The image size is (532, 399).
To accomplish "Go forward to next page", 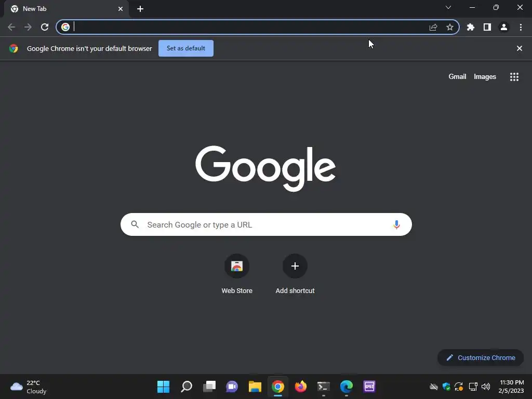I will 28,27.
